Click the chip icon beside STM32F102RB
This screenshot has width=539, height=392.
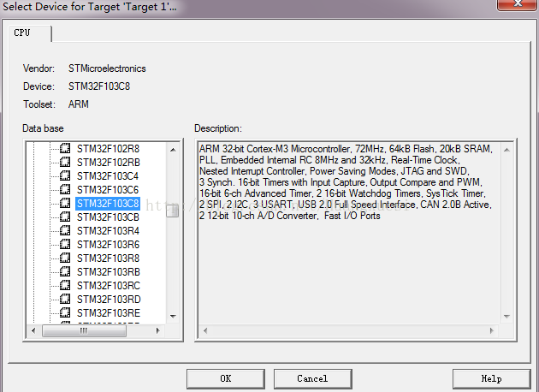coord(65,162)
